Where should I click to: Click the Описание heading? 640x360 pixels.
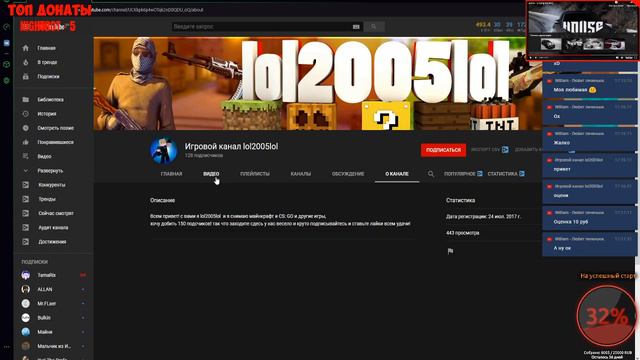click(162, 200)
